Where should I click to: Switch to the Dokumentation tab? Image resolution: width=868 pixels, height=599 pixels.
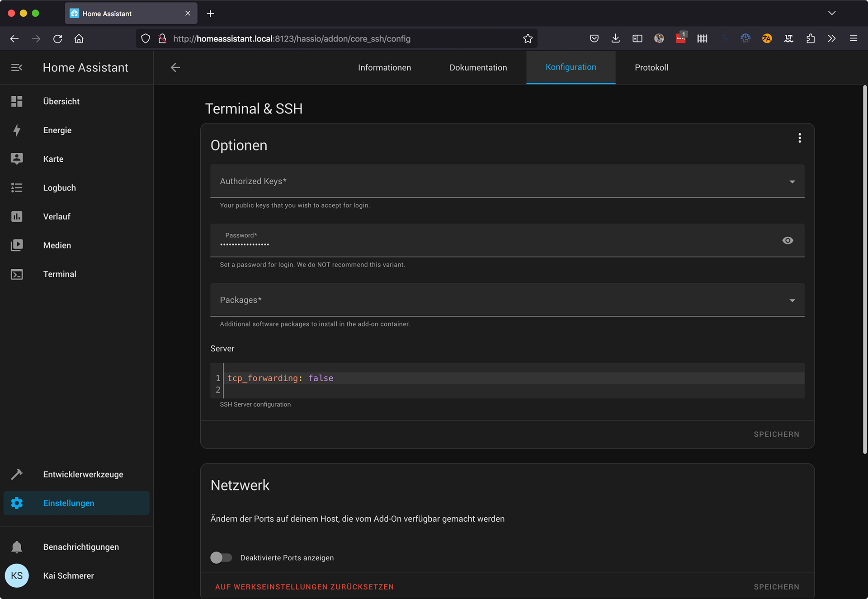point(478,68)
